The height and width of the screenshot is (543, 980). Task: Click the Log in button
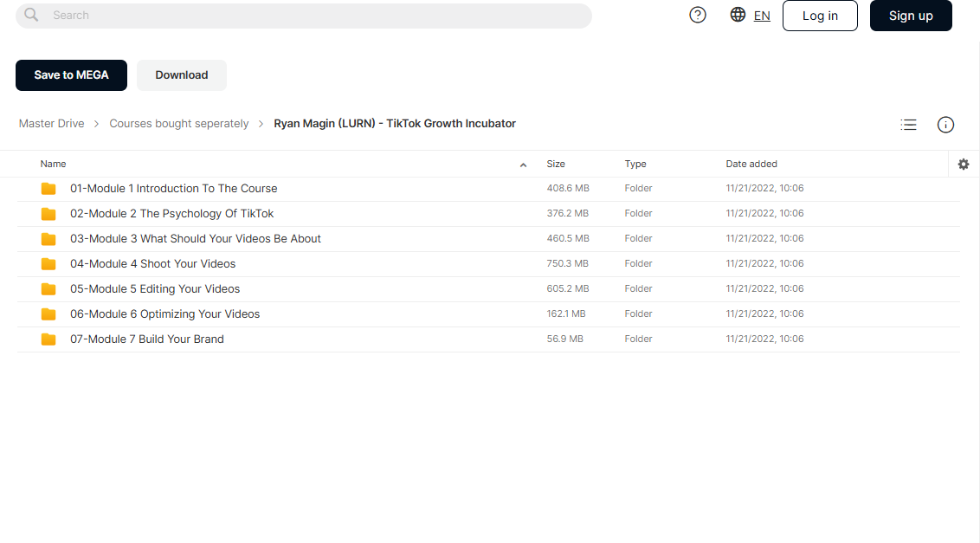tap(820, 16)
